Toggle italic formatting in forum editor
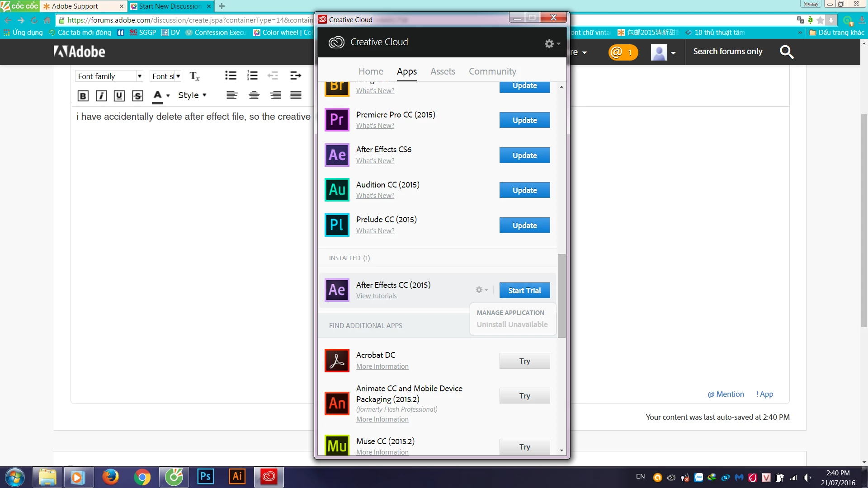 pyautogui.click(x=101, y=95)
